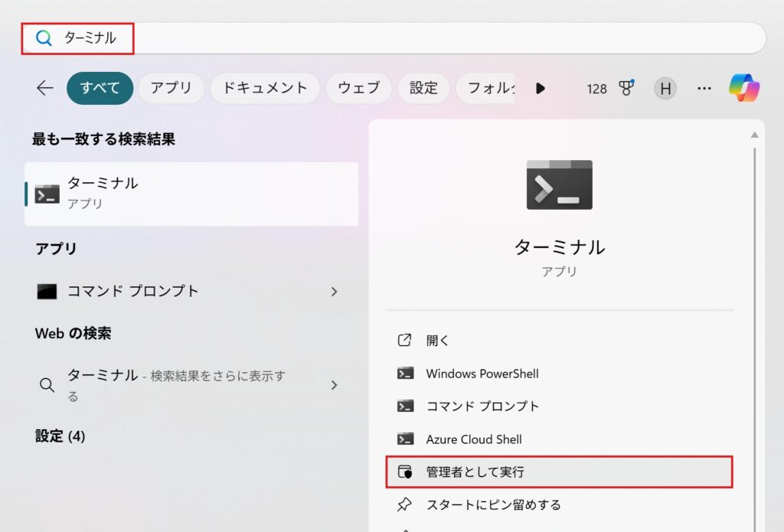784x532 pixels.
Task: Switch to the アプリ filter tab
Action: pyautogui.click(x=171, y=89)
